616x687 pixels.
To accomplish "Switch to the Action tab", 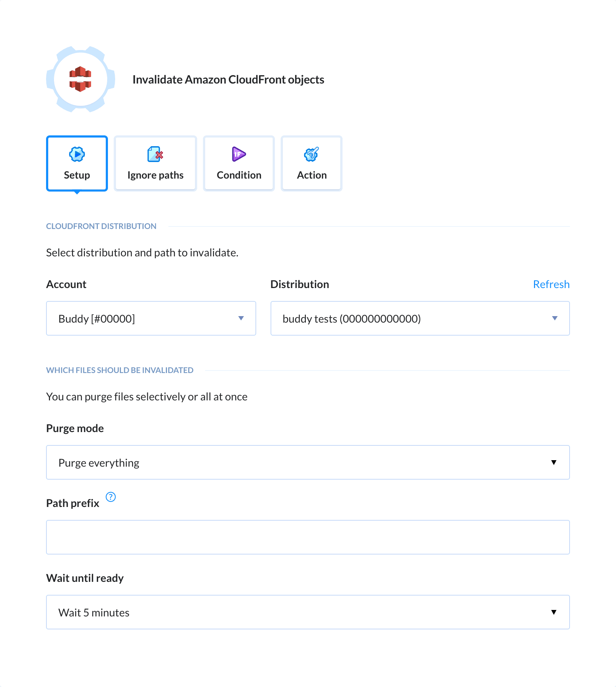I will coord(311,163).
